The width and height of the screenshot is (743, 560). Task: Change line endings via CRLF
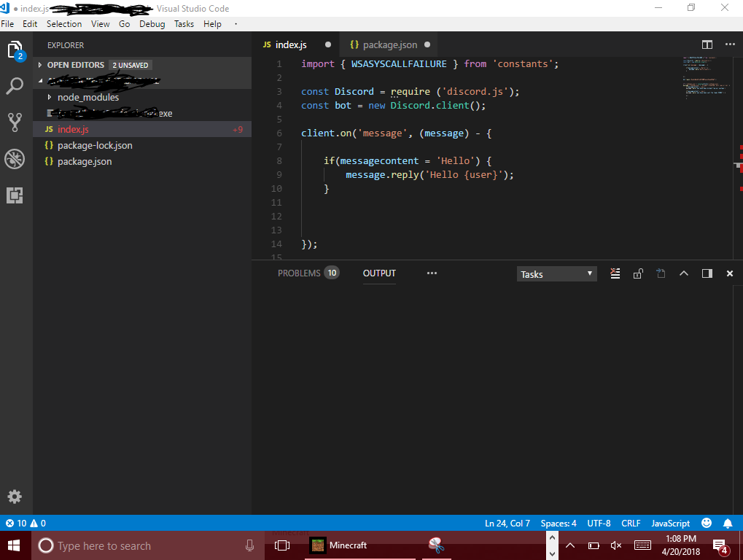pos(631,523)
